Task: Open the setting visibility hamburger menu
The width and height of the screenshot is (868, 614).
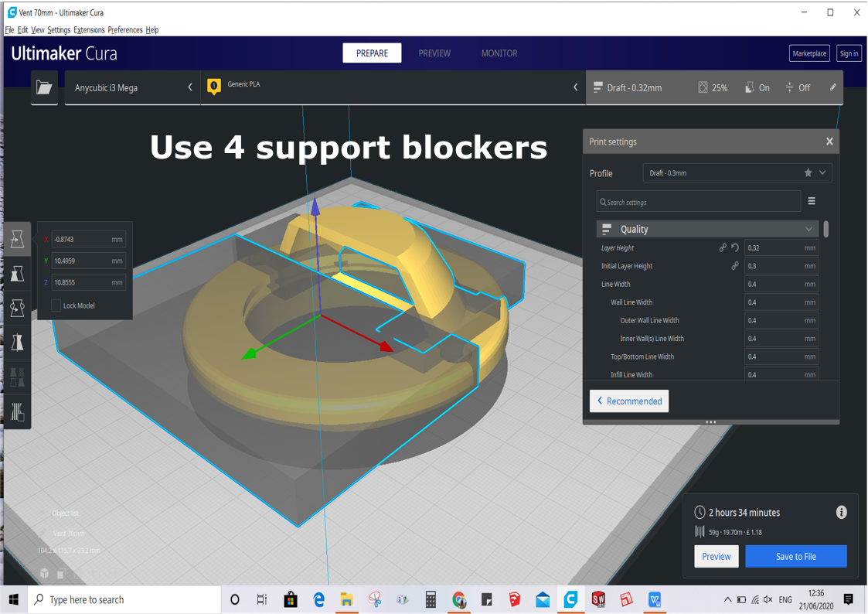Action: point(812,201)
